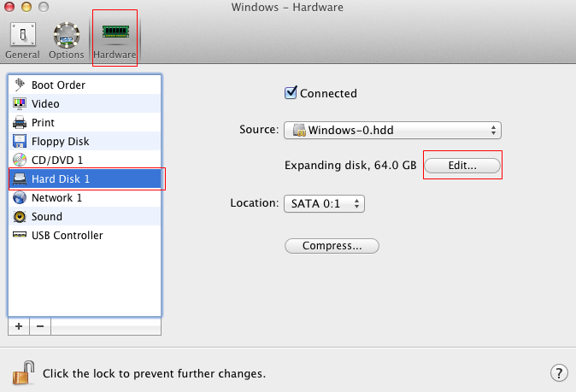Click the Edit... disk button
The width and height of the screenshot is (576, 392).
coord(462,166)
